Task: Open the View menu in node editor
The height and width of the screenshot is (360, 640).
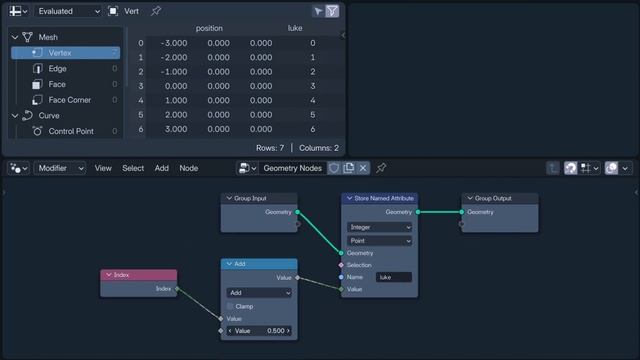Action: click(103, 168)
